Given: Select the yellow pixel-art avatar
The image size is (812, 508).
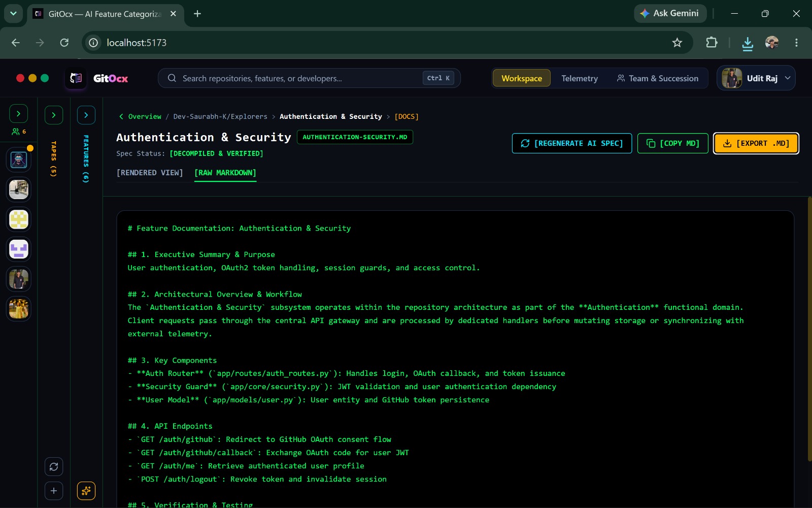Looking at the screenshot, I should coord(19,219).
